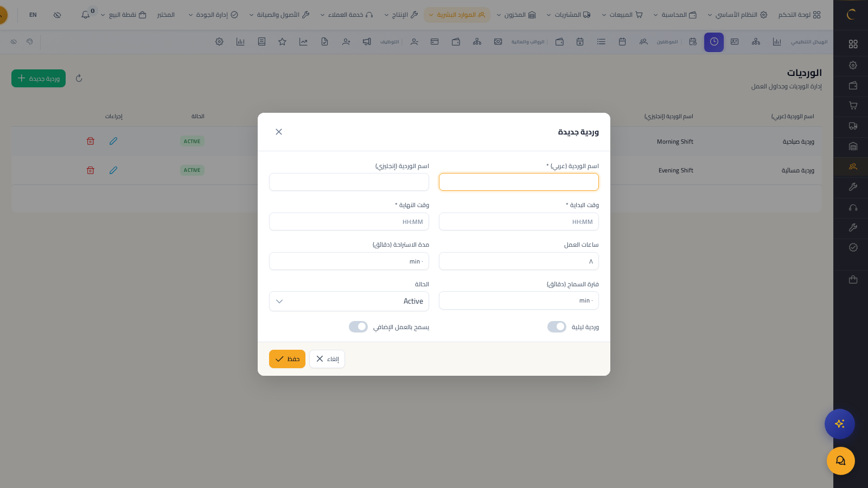Click the Cancel (إلغاء) button

pyautogui.click(x=327, y=359)
